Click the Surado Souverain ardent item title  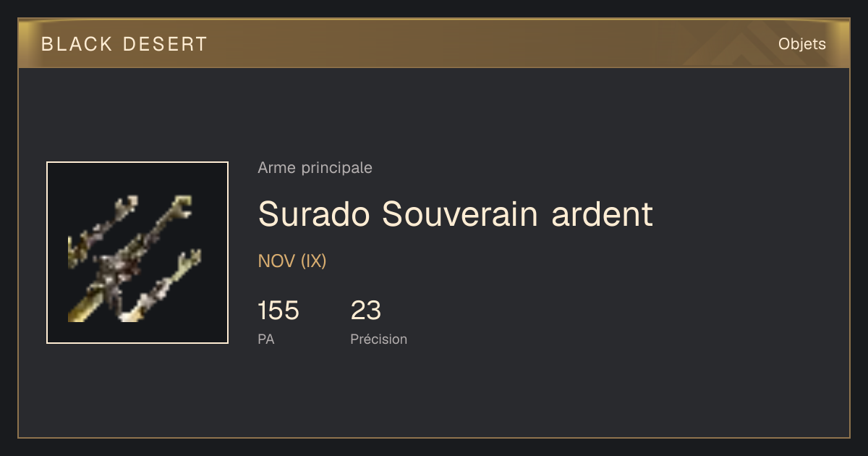[455, 214]
